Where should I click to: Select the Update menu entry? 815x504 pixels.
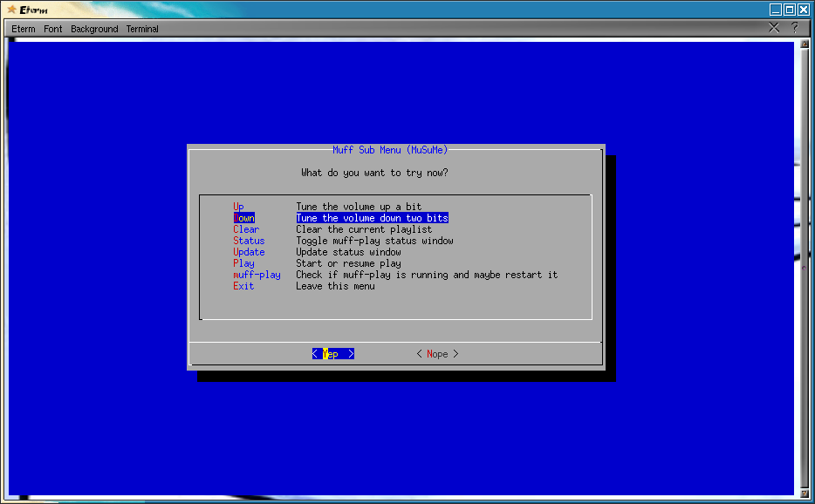[x=249, y=252]
